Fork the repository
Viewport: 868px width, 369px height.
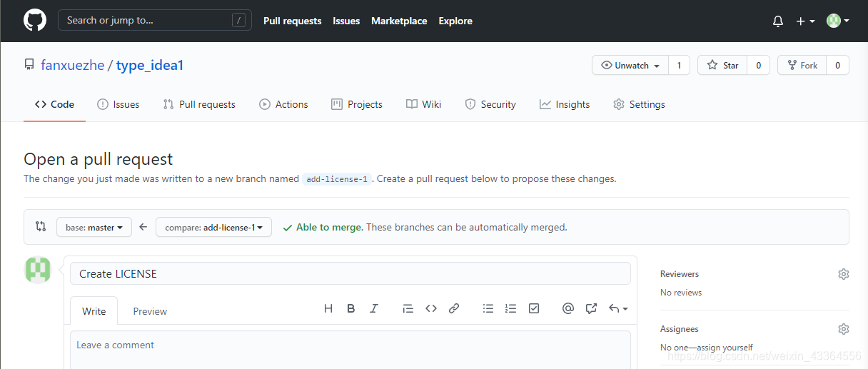[x=802, y=65]
